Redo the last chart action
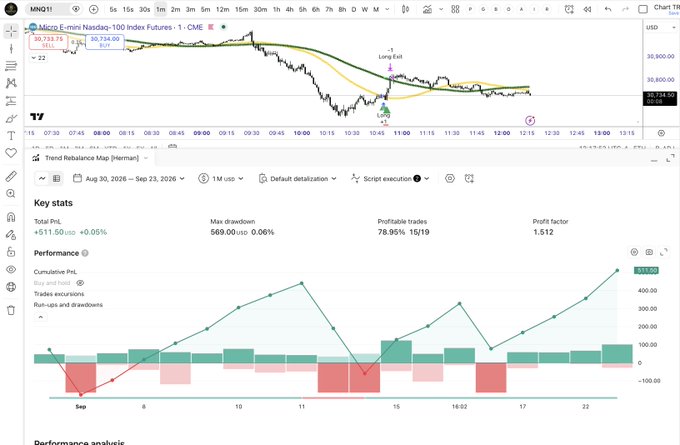The image size is (680, 445). tap(625, 9)
